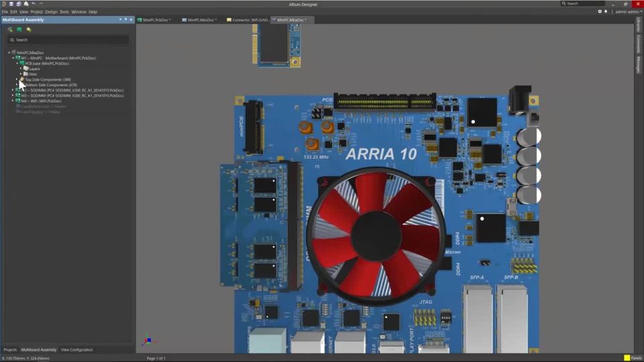Open the notifications bell icon
The height and width of the screenshot is (362, 644).
606,11
